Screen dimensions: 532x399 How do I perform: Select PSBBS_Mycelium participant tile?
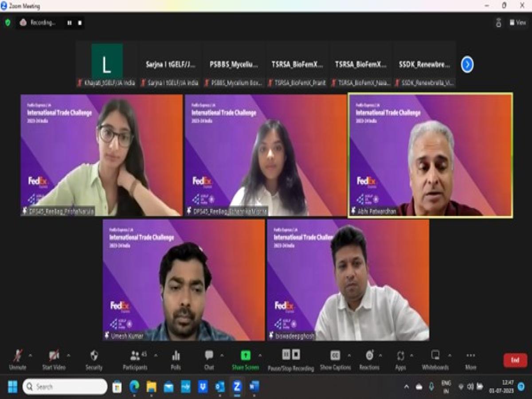tap(234, 65)
